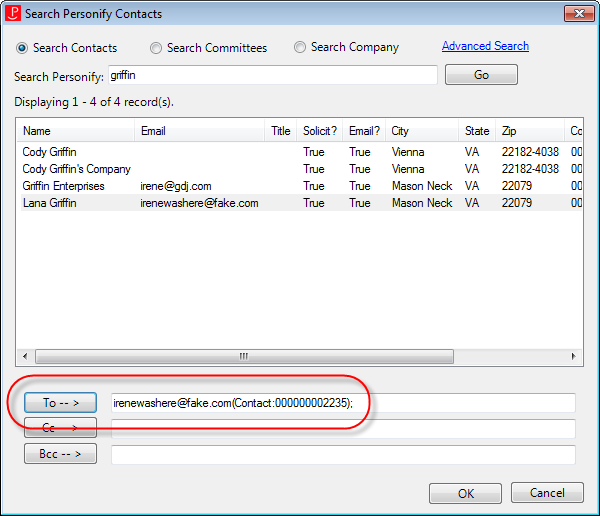Screen dimensions: 600x516
Task: Click into the Search Personify text field
Action: (273, 75)
